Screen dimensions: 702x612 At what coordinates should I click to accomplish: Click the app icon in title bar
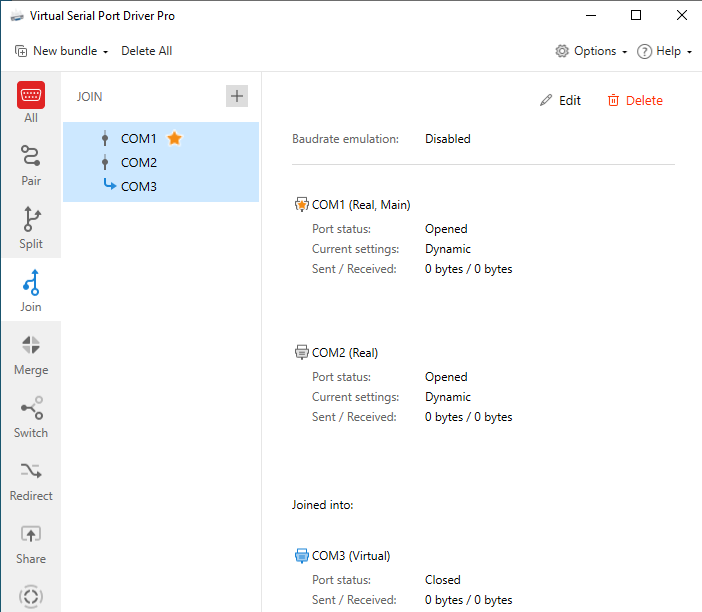coord(17,16)
